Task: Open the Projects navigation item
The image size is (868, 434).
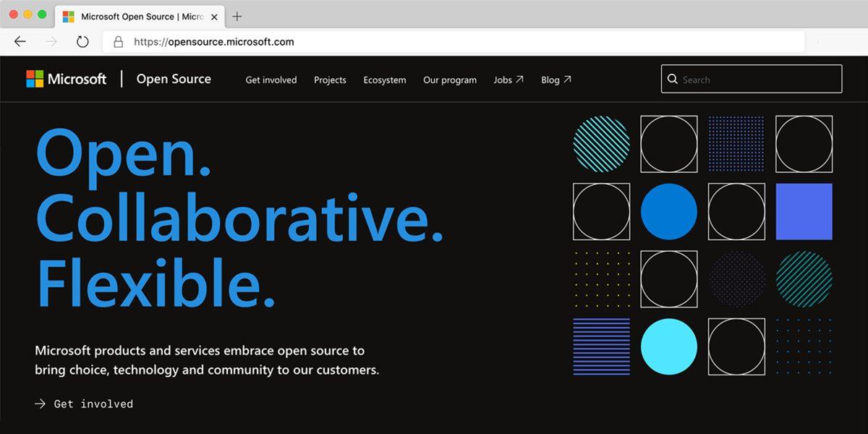Action: [330, 80]
